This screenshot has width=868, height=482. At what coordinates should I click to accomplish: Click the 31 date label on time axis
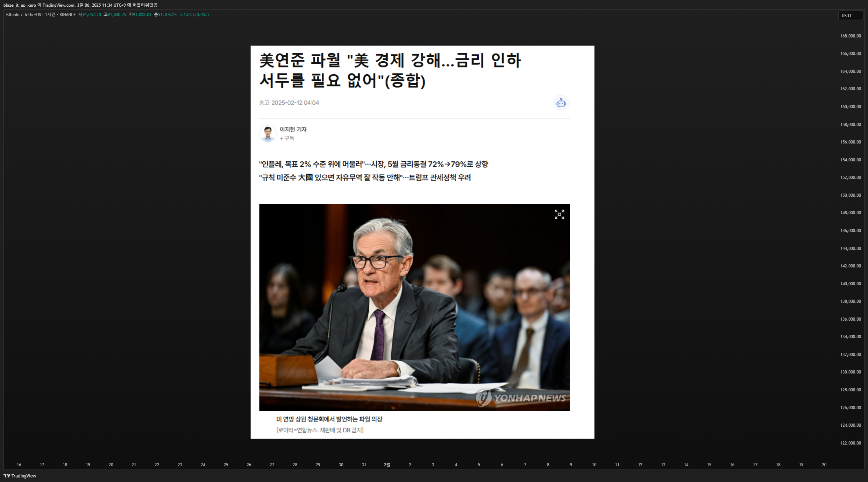click(x=364, y=465)
